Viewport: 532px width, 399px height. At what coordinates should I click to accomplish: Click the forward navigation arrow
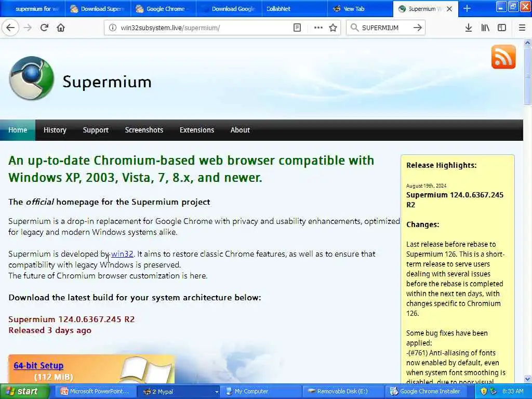click(28, 28)
